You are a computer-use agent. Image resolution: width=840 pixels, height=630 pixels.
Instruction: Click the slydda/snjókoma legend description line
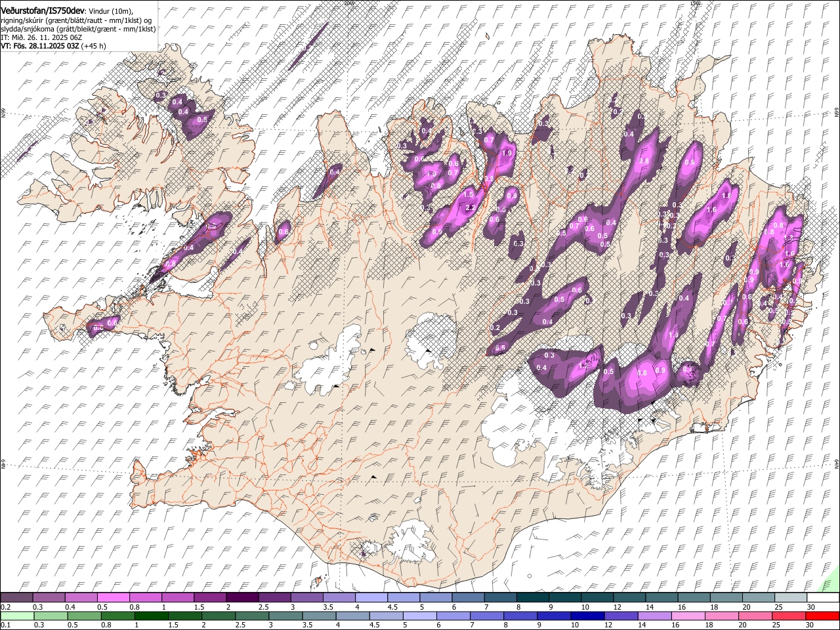pos(78,29)
